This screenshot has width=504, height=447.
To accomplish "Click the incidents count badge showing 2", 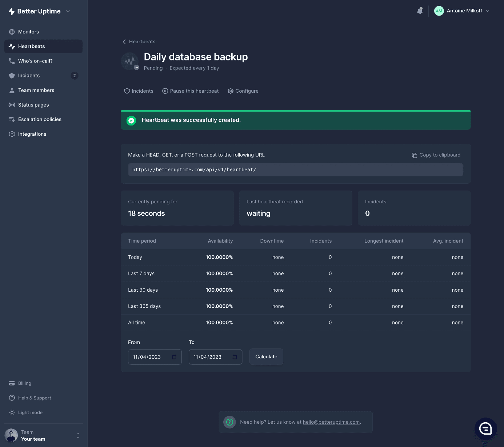I will pyautogui.click(x=75, y=76).
